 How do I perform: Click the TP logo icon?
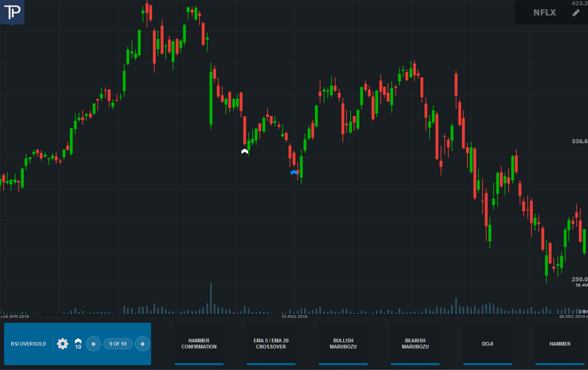(12, 12)
